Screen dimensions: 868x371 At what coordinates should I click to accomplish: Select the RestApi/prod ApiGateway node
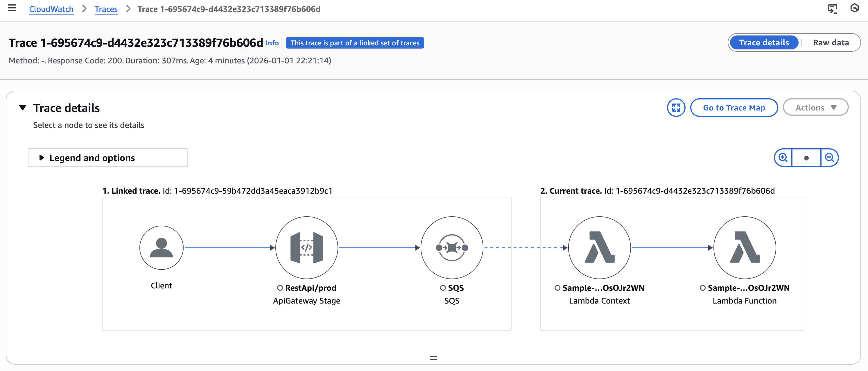(306, 247)
